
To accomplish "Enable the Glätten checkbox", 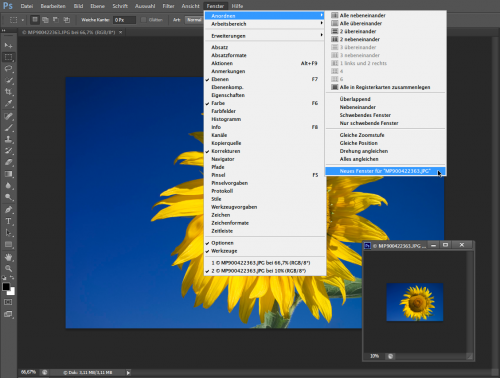I will (143, 20).
